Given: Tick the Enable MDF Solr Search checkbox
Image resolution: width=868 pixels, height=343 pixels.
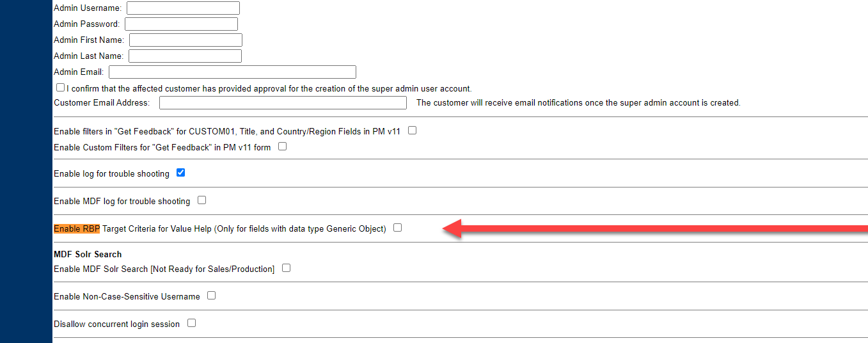Looking at the screenshot, I should click(x=286, y=268).
